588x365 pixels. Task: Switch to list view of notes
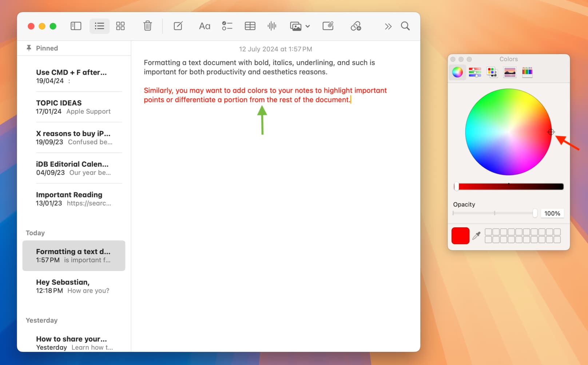click(x=99, y=26)
